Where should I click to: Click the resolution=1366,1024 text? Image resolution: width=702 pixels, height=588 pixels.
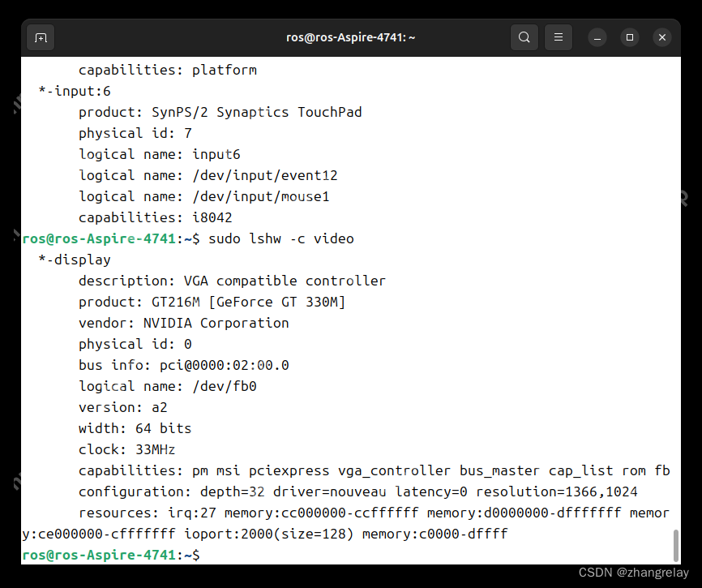(556, 491)
